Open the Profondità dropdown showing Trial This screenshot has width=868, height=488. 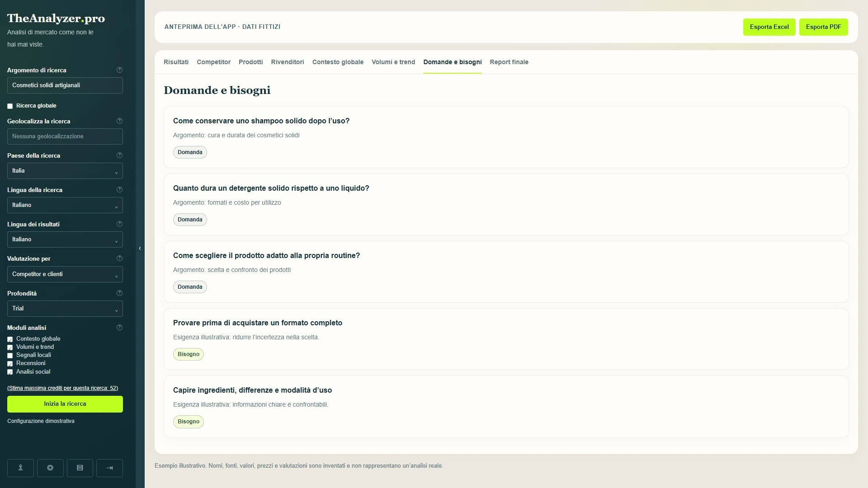click(65, 309)
